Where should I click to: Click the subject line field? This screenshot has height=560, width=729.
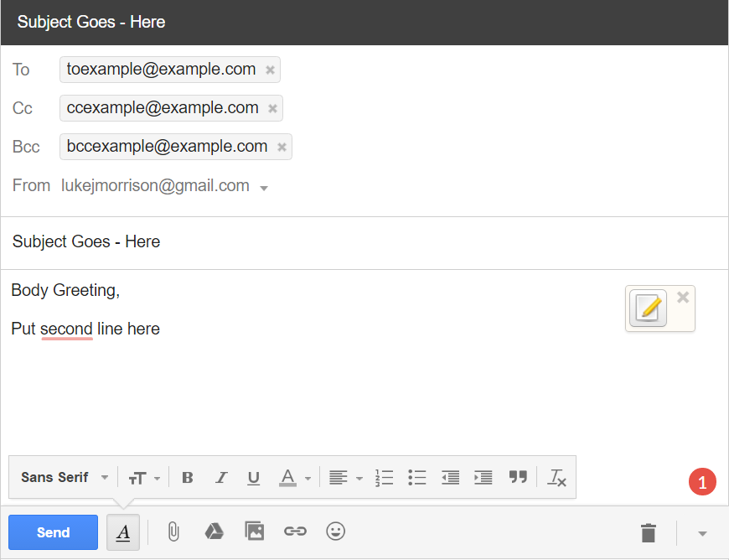(251, 241)
